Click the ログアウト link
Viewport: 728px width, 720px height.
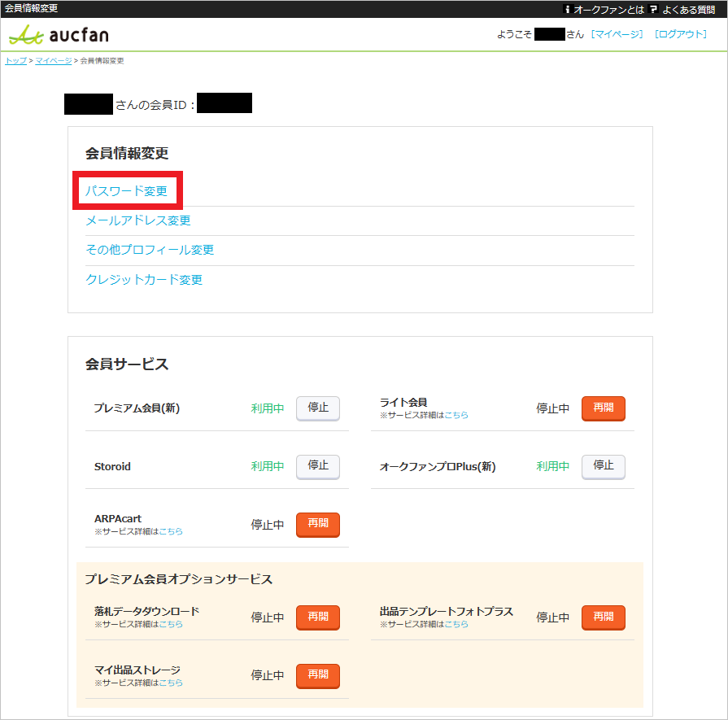[681, 34]
